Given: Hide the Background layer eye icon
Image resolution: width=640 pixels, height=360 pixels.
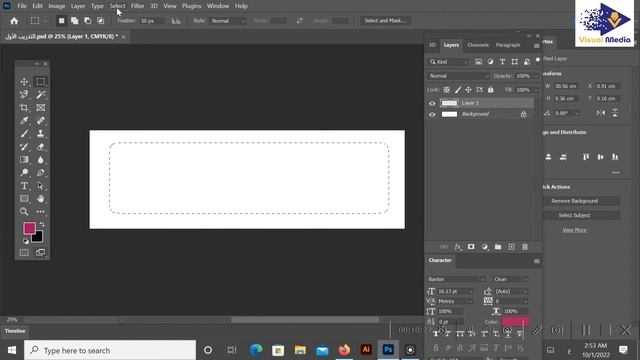Looking at the screenshot, I should pos(432,115).
